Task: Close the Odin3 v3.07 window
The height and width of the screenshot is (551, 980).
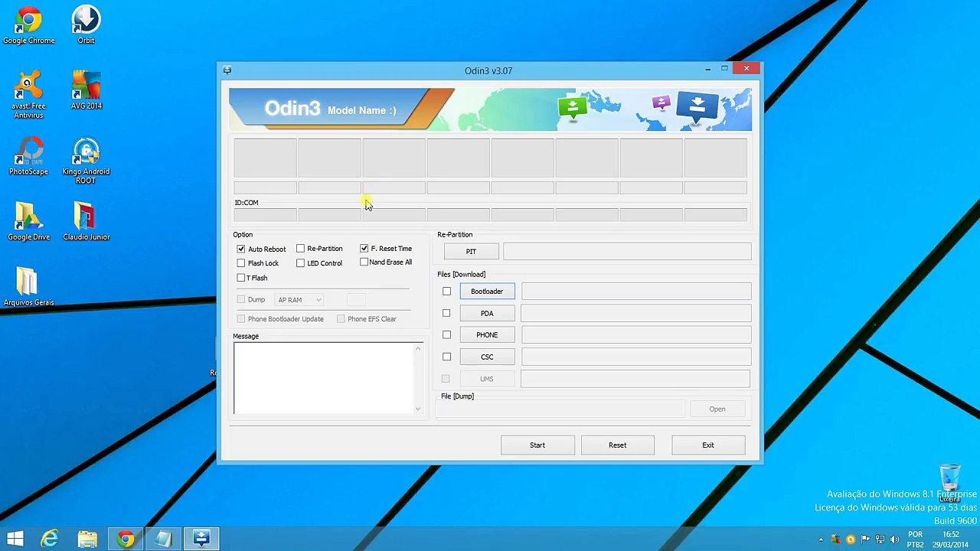Action: (x=746, y=69)
